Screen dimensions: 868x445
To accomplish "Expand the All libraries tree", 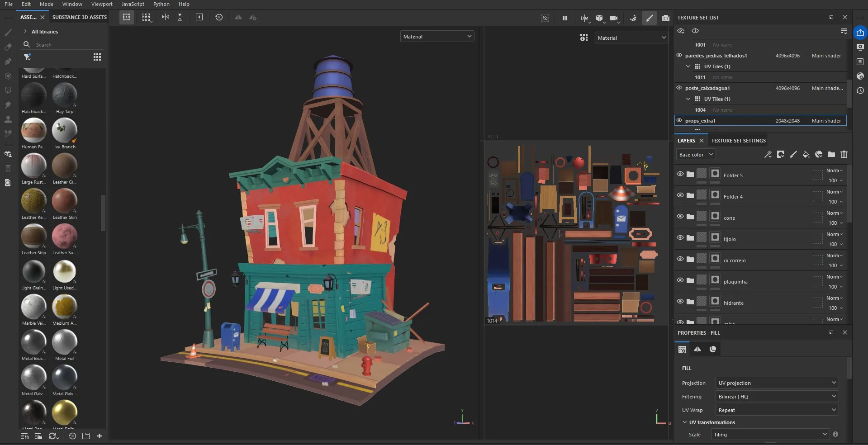I will (x=25, y=32).
